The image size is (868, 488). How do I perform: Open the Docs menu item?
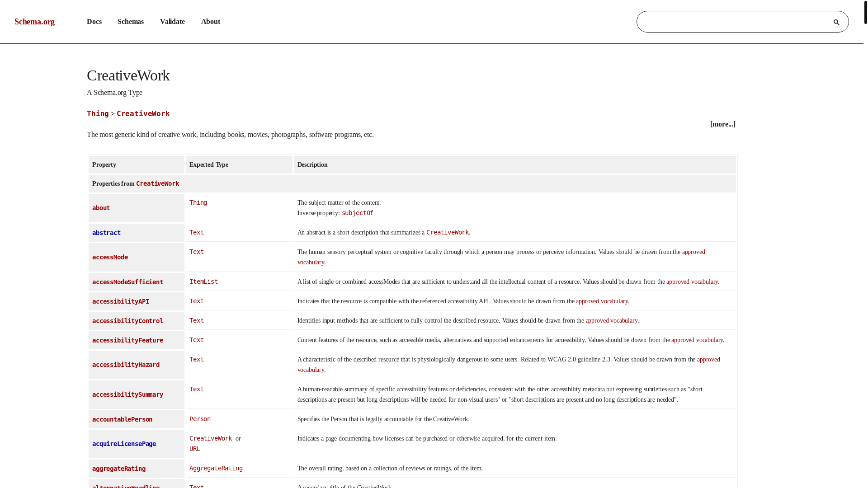94,22
